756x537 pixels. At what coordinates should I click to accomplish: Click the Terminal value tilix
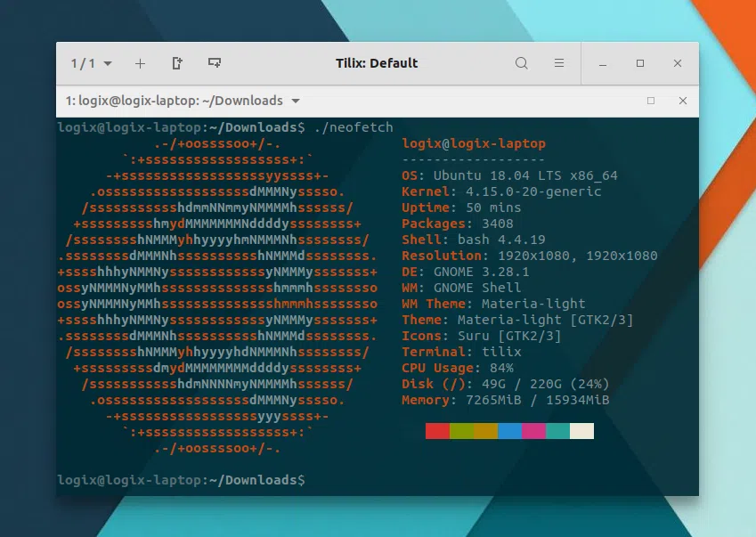pyautogui.click(x=501, y=352)
